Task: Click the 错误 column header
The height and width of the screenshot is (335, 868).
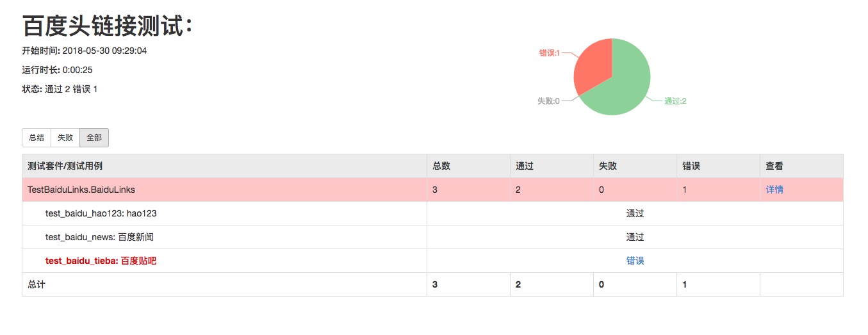Action: pyautogui.click(x=691, y=166)
